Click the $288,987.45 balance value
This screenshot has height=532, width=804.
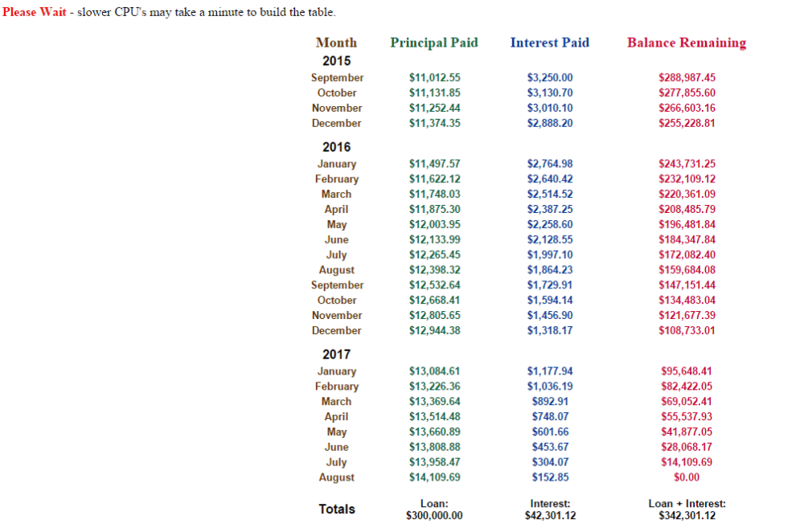[x=687, y=77]
